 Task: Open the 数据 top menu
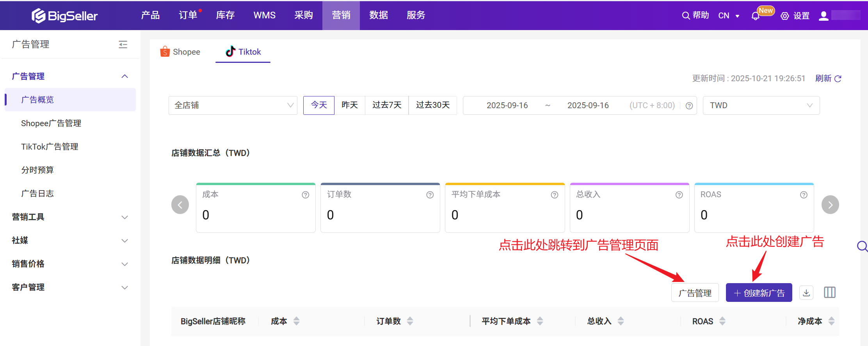(378, 15)
